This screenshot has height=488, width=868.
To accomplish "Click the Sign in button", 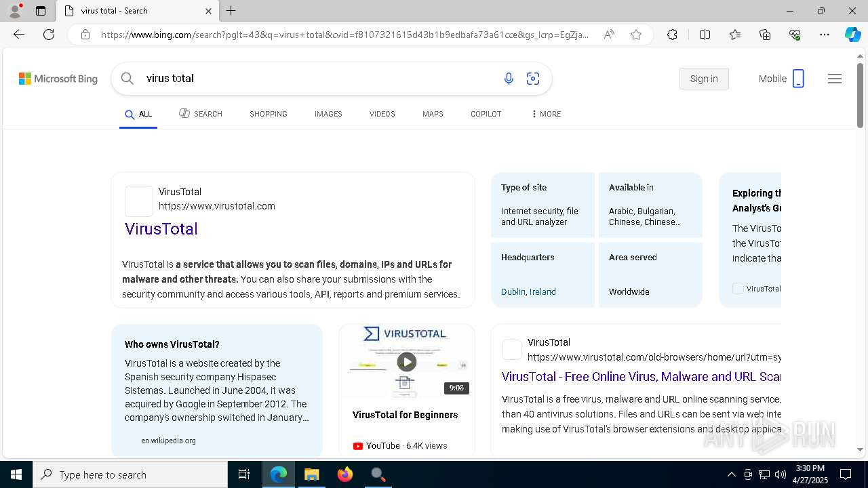I will click(704, 79).
